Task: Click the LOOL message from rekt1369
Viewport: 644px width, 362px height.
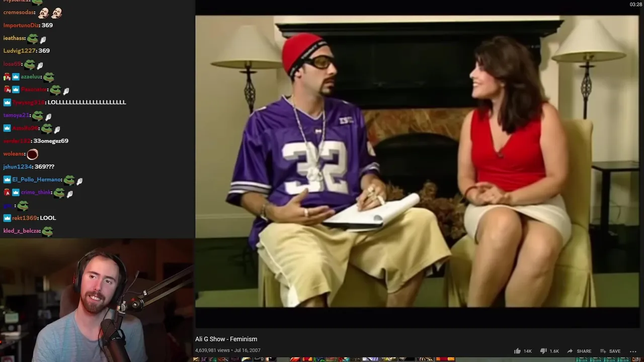Action: 48,218
